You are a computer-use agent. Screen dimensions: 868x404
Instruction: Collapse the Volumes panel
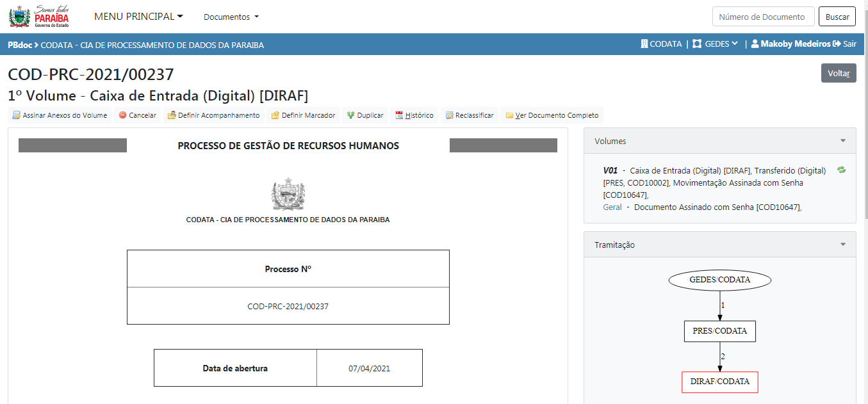(x=843, y=141)
